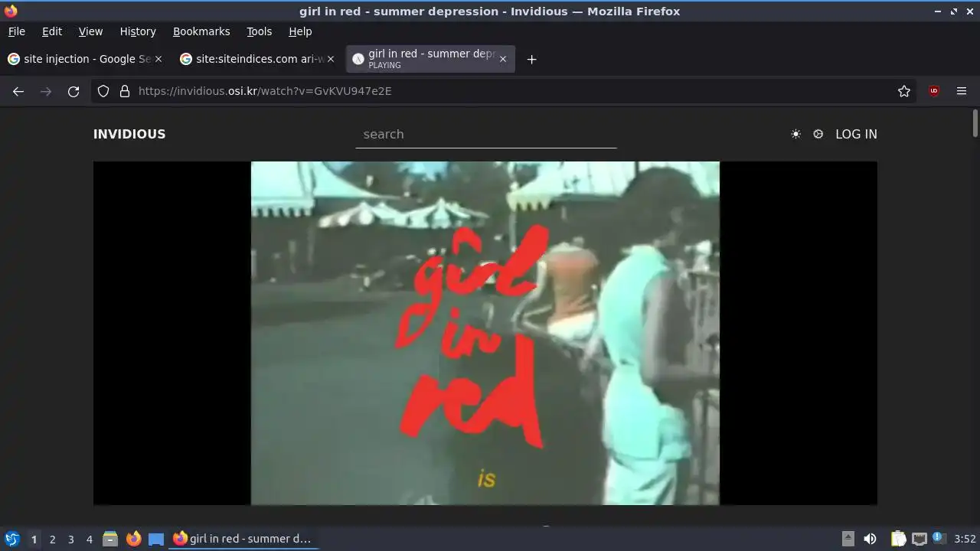Switch to workspace 1

click(34, 539)
